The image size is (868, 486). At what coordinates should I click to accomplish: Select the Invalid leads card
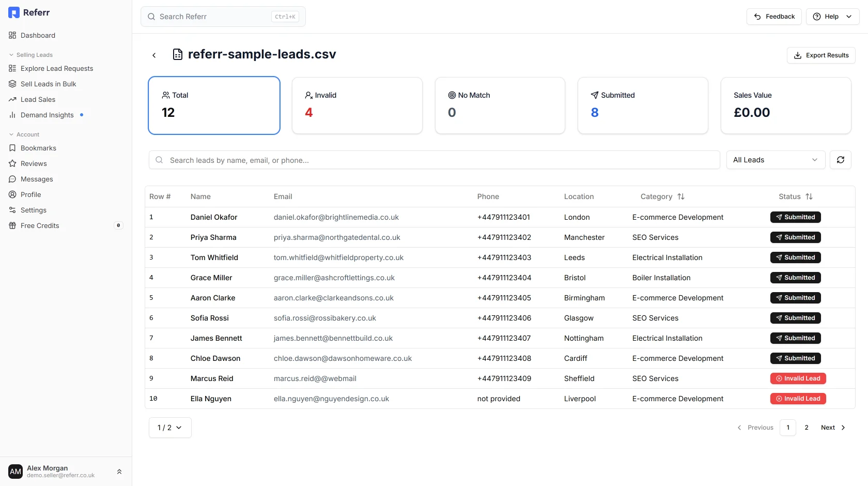pos(357,105)
